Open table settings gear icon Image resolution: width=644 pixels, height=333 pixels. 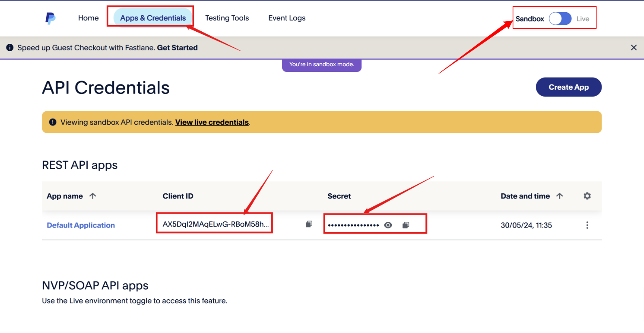[587, 196]
